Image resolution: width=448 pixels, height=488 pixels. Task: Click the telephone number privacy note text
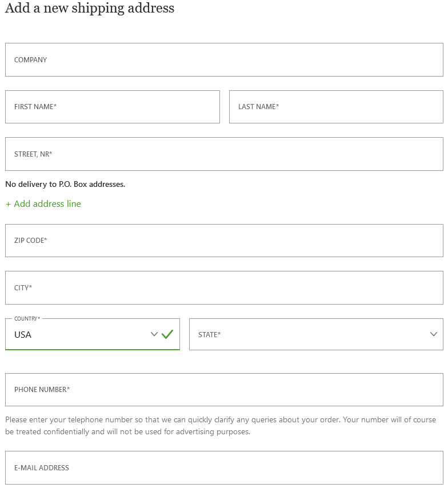pos(221,426)
